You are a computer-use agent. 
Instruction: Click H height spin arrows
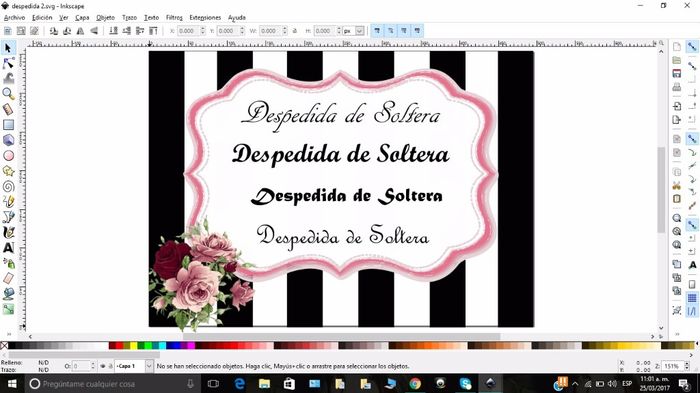click(339, 31)
